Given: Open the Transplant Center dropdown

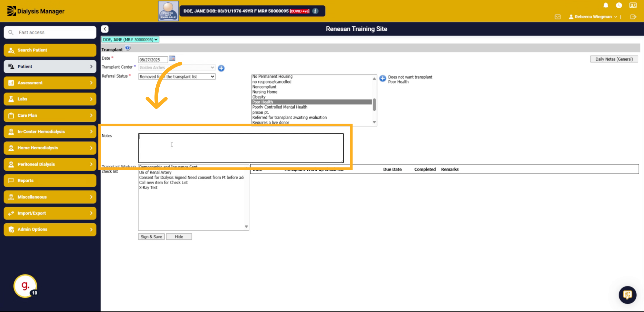Looking at the screenshot, I should pyautogui.click(x=177, y=67).
